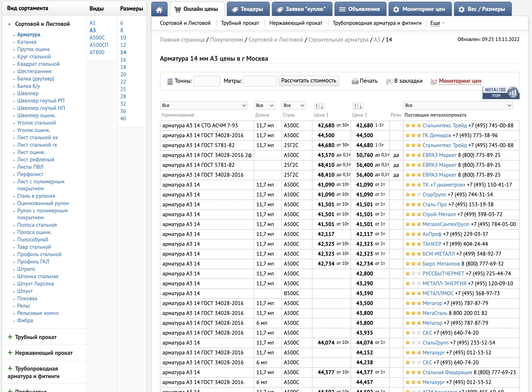Choose size 40 in Размеры list

(x=123, y=119)
